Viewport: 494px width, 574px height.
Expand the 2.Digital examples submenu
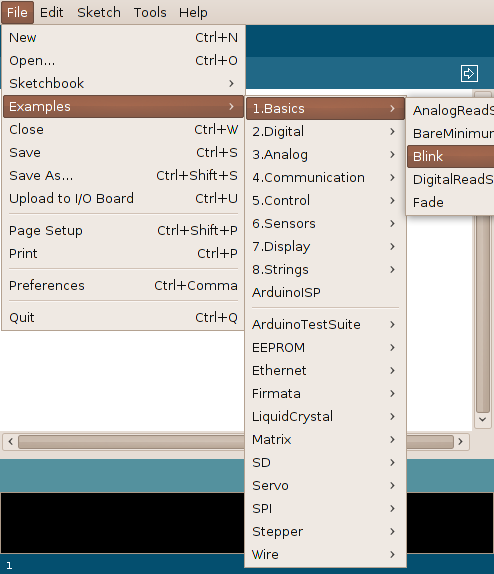[x=325, y=131]
